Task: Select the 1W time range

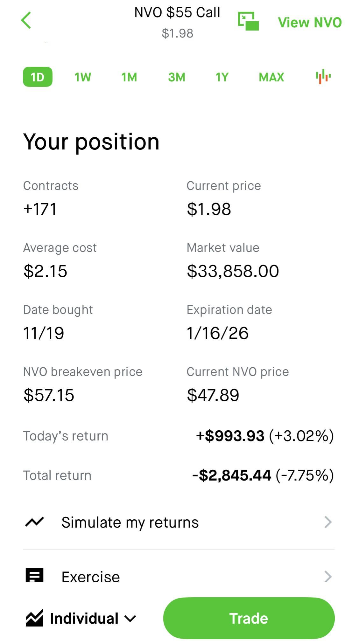Action: coord(83,77)
